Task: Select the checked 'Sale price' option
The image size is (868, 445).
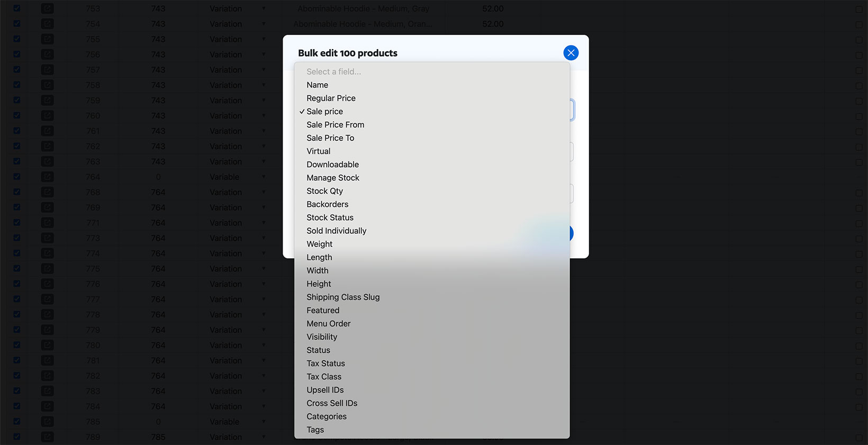Action: point(324,111)
